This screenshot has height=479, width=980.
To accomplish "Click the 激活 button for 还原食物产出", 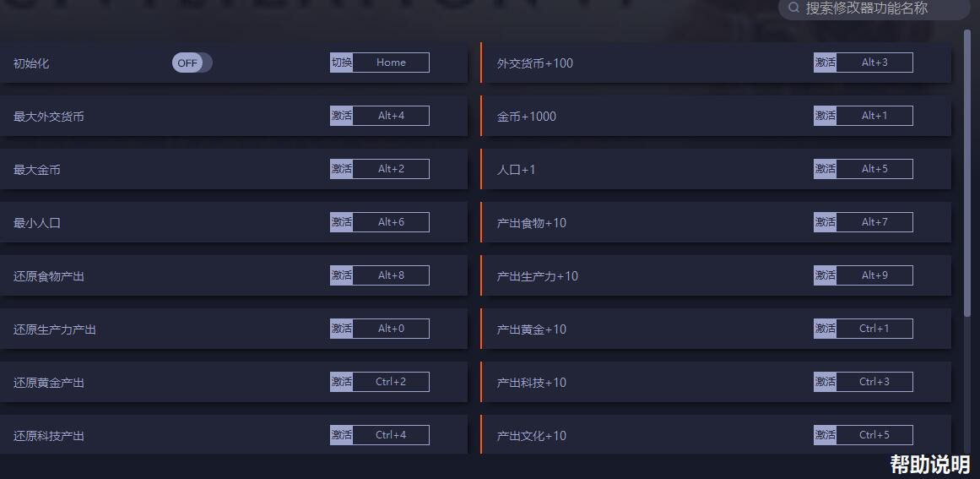I will pos(341,275).
